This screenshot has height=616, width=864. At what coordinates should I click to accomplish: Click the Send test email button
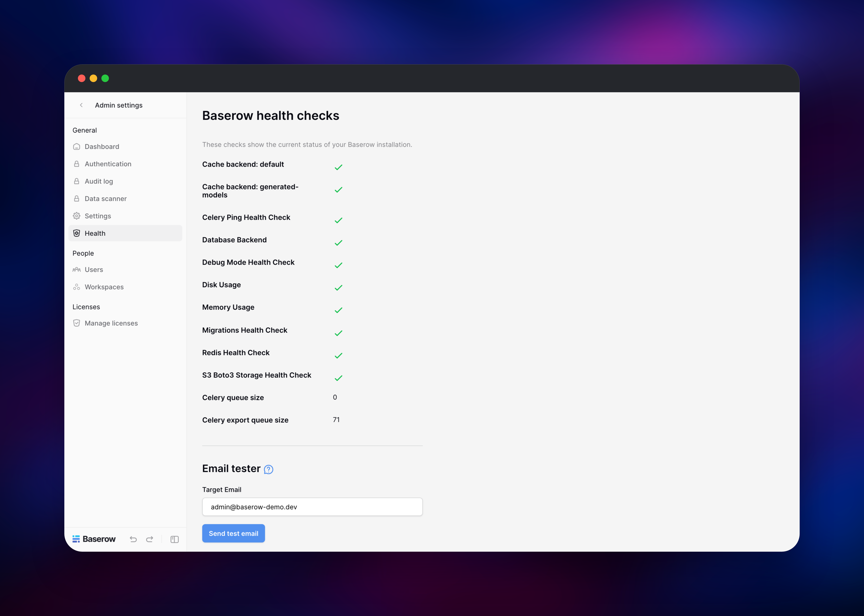pos(233,533)
